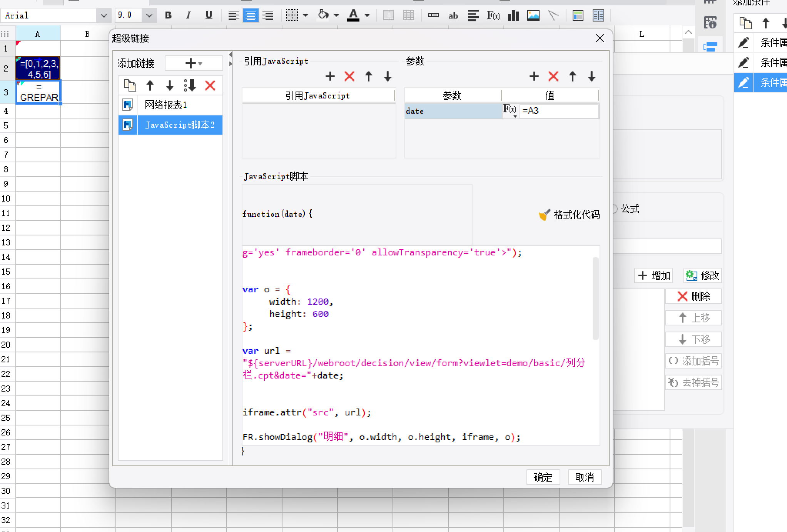Sort the hyperlink list

pyautogui.click(x=190, y=85)
